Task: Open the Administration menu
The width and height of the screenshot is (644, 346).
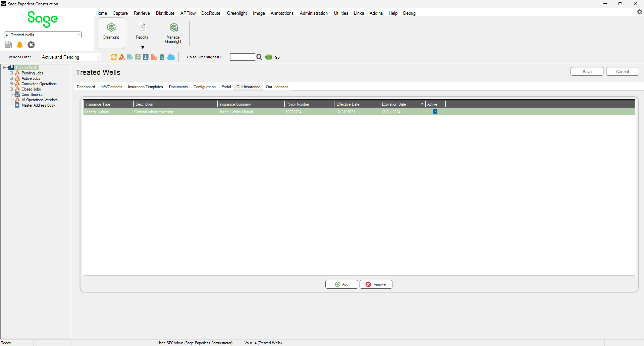Action: (x=314, y=13)
